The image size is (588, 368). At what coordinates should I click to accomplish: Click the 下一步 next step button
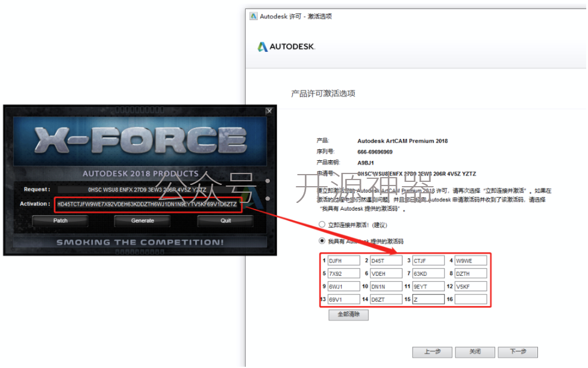(x=518, y=352)
